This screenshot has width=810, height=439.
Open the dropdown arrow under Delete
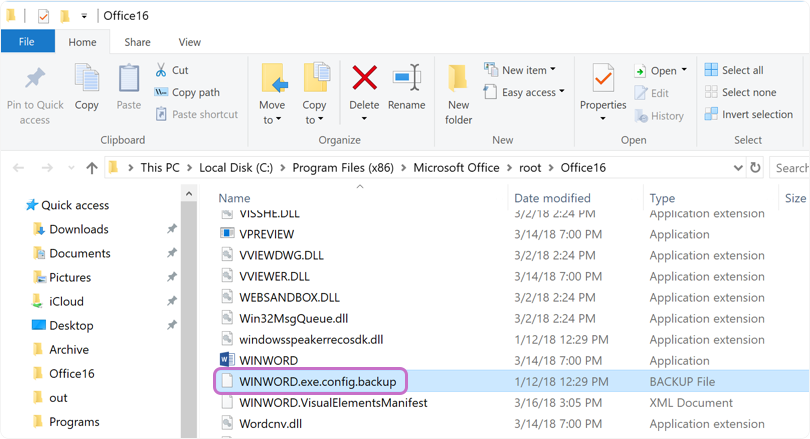click(364, 119)
